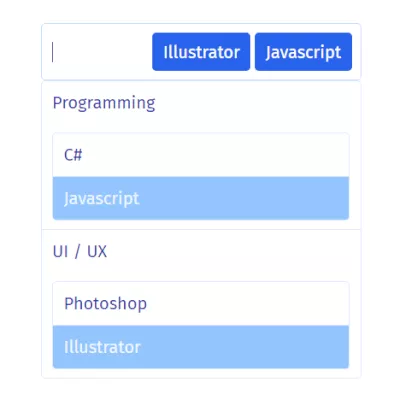
Task: Select the C# option
Action: tap(201, 155)
